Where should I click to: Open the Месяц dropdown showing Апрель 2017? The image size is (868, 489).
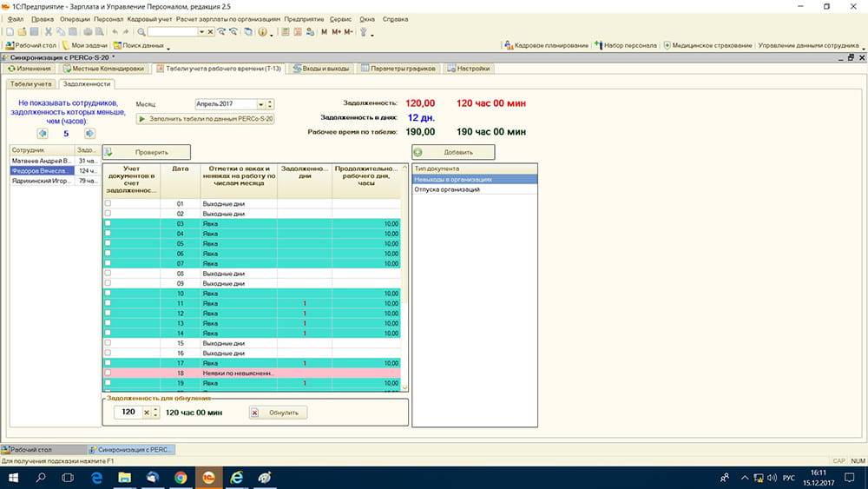[x=262, y=104]
